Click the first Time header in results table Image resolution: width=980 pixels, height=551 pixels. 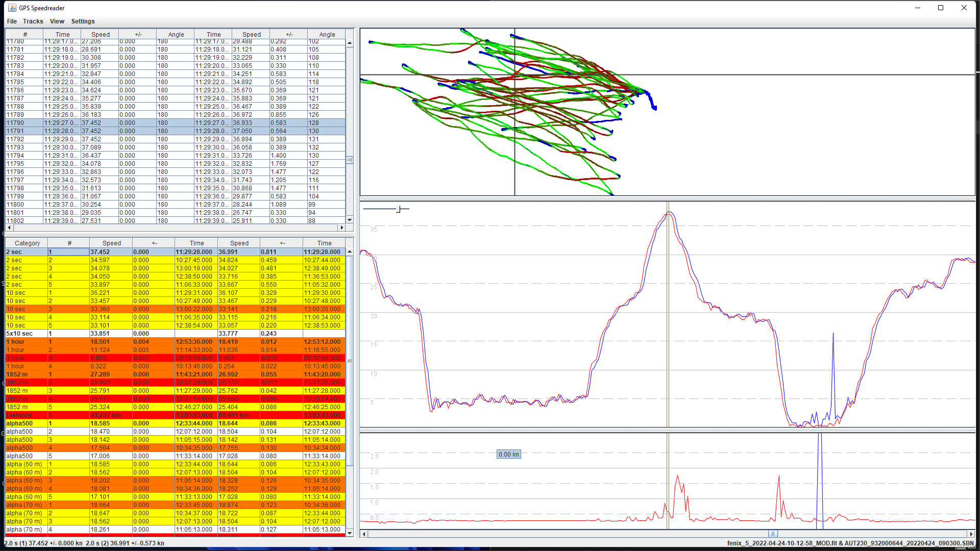coord(197,243)
